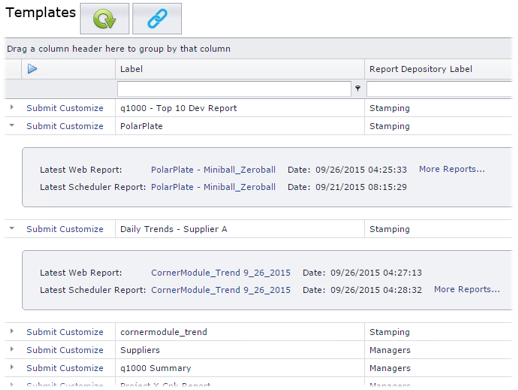Open CornerModule_Trend latest web report link

(221, 273)
